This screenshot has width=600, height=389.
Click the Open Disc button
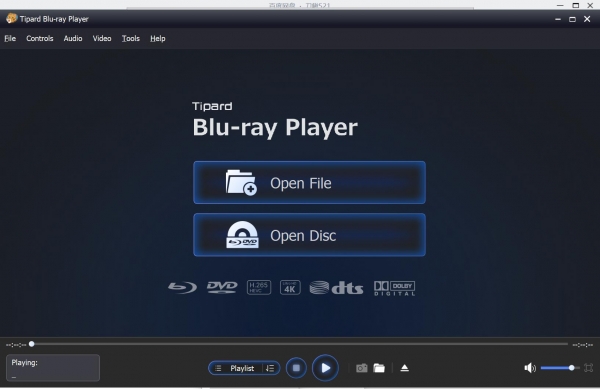point(309,235)
